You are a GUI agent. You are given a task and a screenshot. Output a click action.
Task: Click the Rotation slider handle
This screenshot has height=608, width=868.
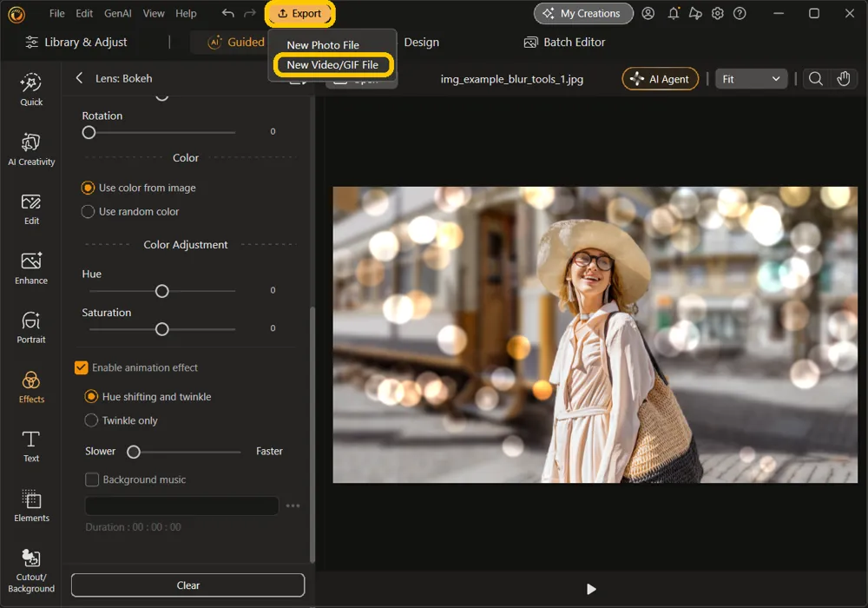pos(89,132)
